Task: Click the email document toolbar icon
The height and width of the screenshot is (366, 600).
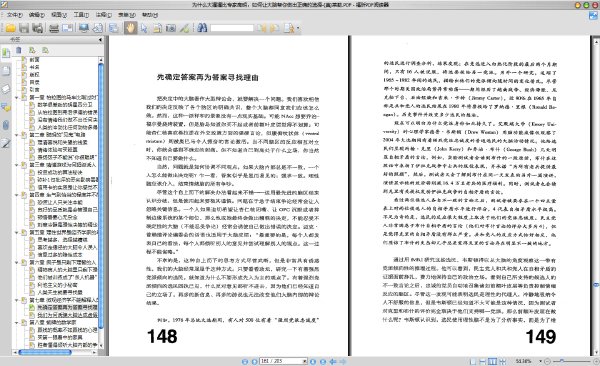Action: click(67, 28)
